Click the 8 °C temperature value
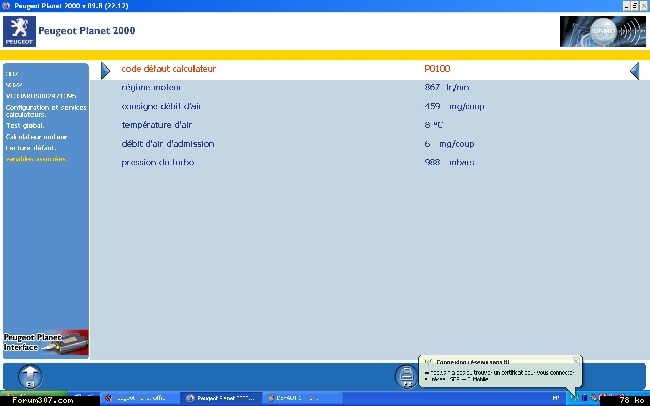 pos(434,125)
